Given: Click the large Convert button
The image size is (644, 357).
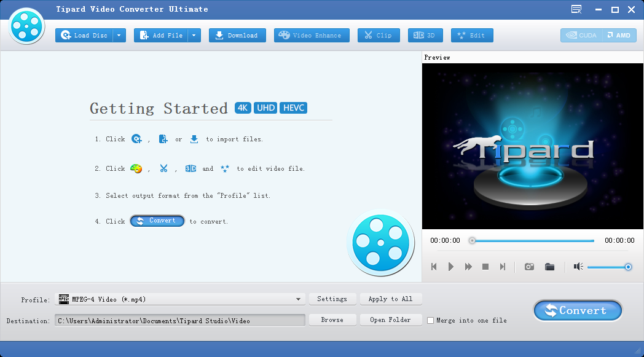Looking at the screenshot, I should pyautogui.click(x=577, y=311).
